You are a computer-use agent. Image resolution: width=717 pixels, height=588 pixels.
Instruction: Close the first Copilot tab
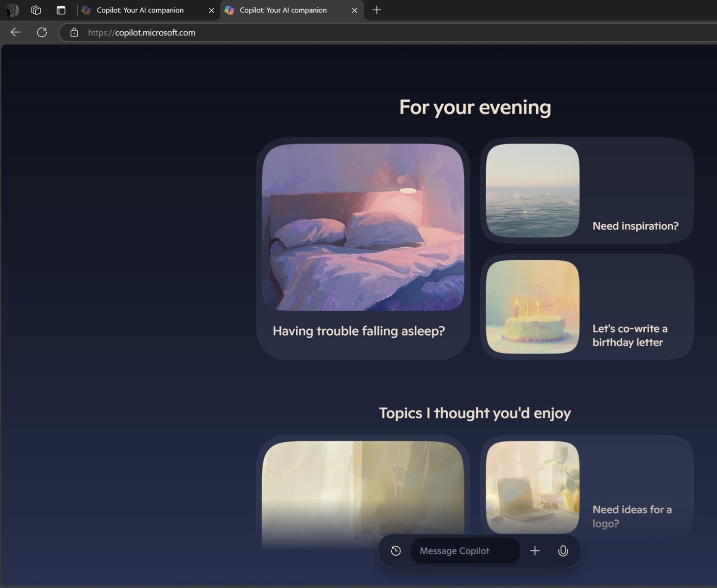click(x=211, y=10)
